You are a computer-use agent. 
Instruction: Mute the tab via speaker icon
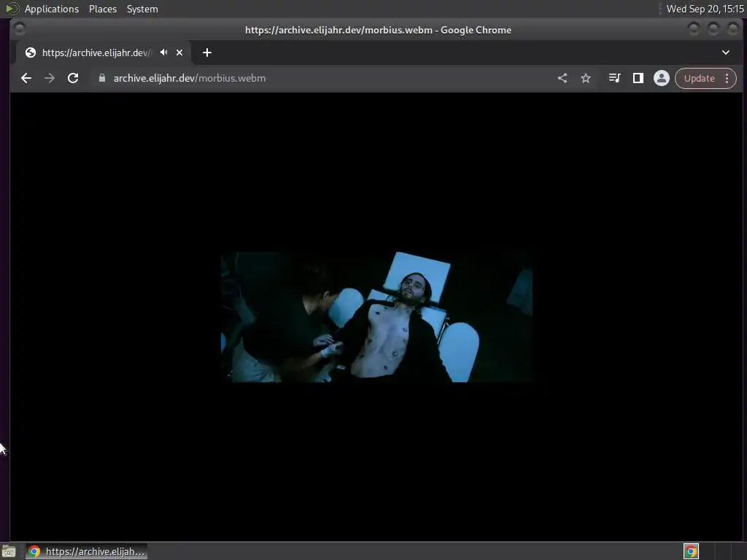164,52
